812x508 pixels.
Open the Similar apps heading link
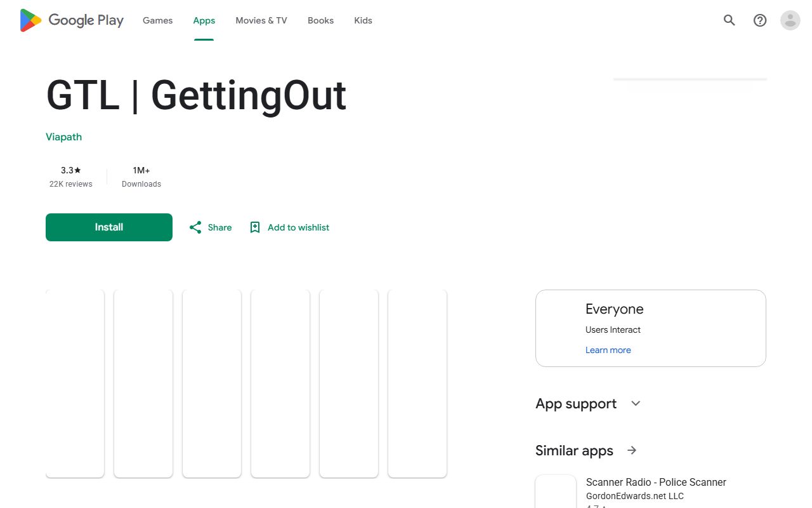[x=574, y=450]
